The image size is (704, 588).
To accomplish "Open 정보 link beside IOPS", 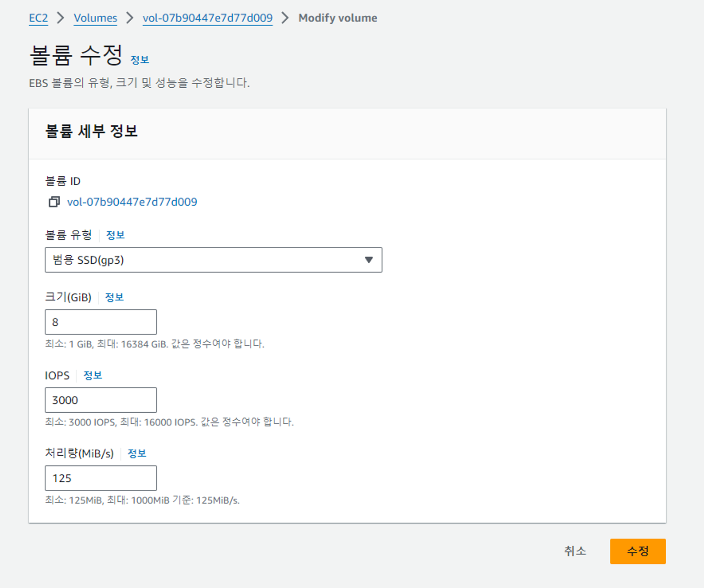I will pyautogui.click(x=93, y=375).
